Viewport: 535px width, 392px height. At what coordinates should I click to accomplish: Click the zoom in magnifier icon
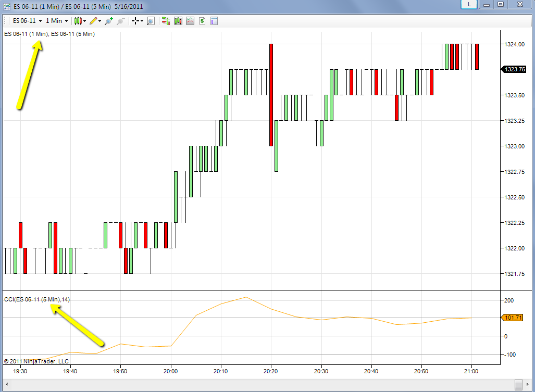click(109, 21)
